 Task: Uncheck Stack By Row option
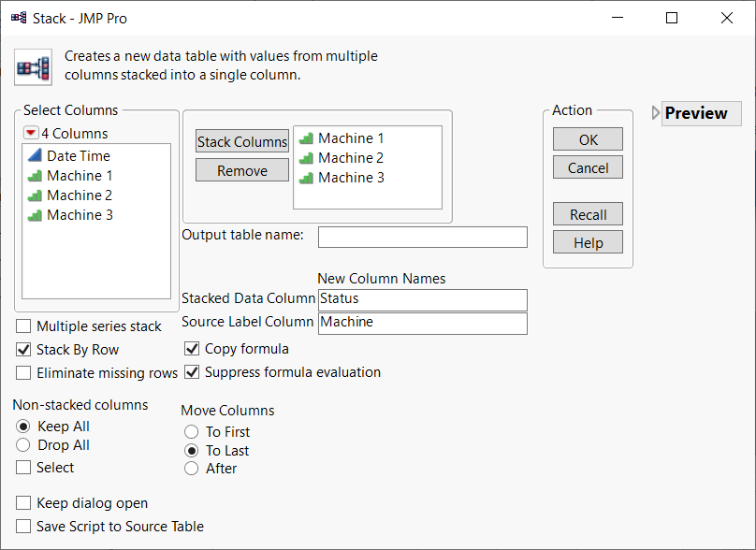23,350
